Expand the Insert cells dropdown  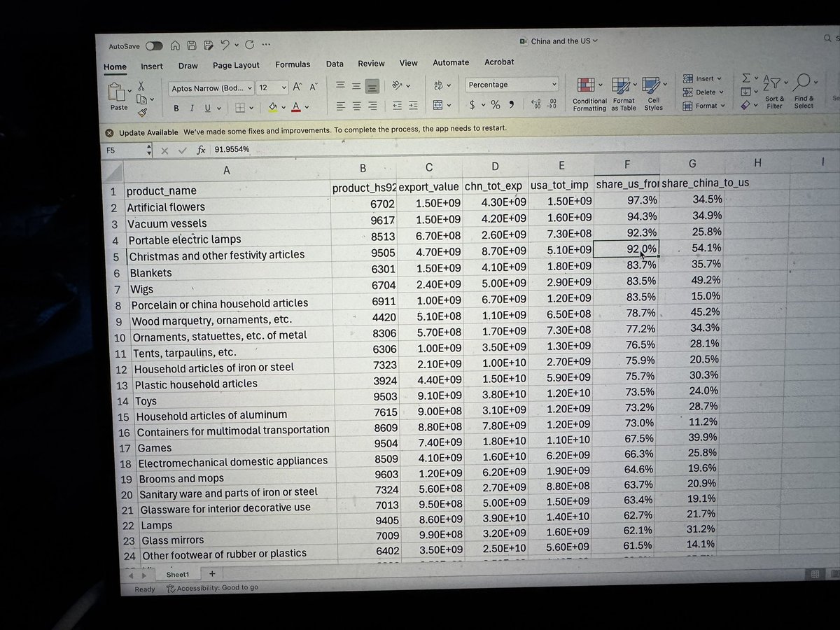point(719,78)
